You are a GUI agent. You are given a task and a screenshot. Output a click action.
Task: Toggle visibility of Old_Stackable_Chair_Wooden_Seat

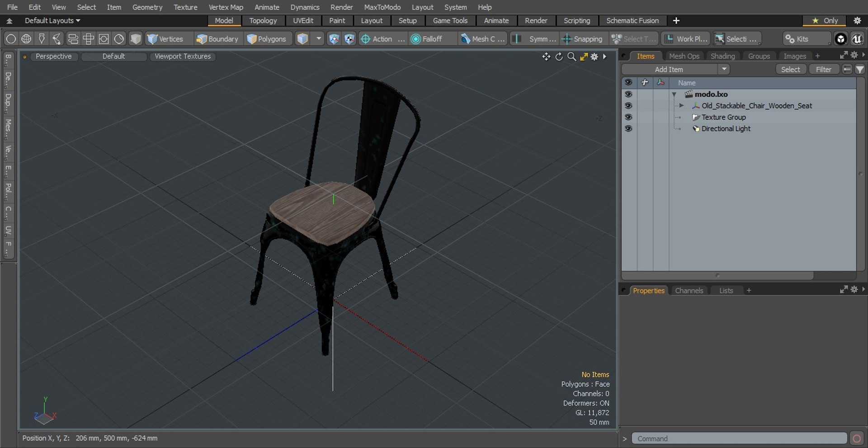[x=628, y=105]
